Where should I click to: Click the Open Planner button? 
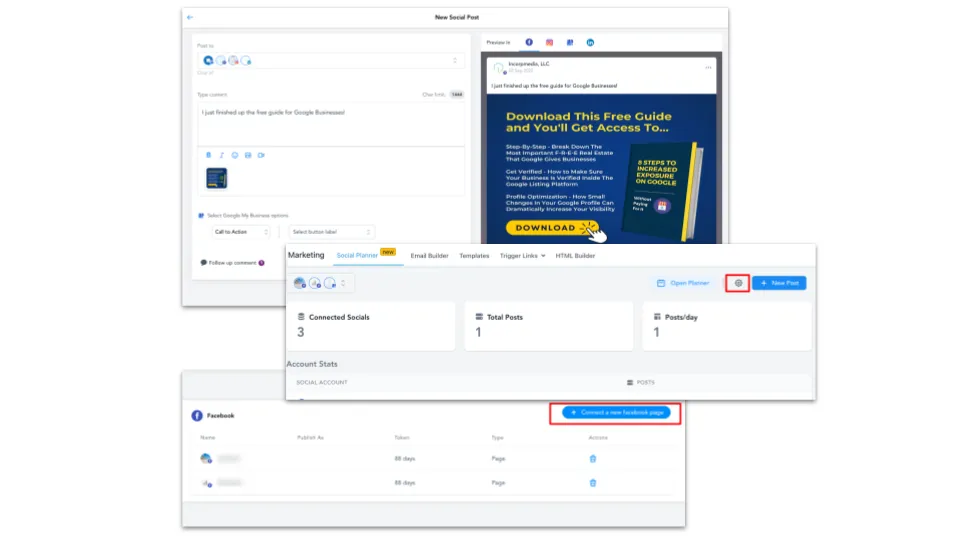[683, 283]
